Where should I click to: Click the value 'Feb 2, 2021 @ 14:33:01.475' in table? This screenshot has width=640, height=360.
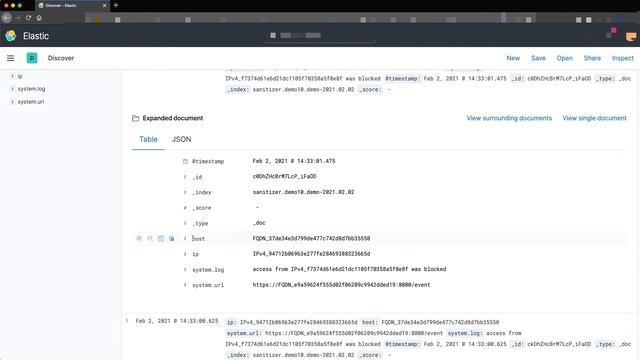294,161
